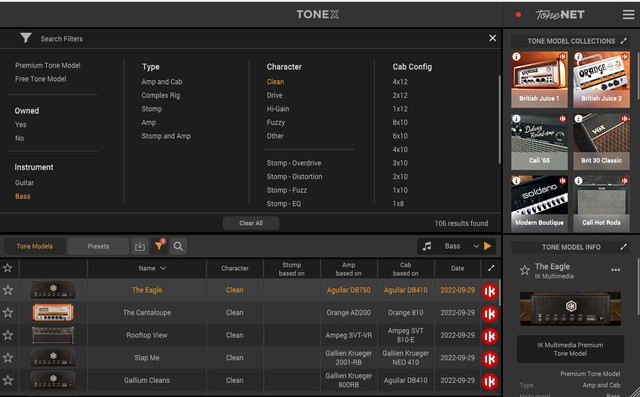Click the favorites star column header
This screenshot has height=397, width=640.
(x=8, y=268)
